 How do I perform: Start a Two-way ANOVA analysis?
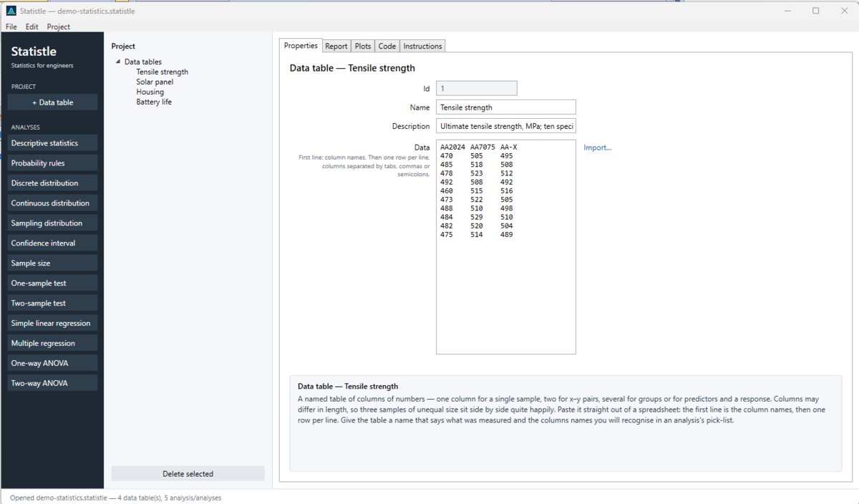pos(52,384)
